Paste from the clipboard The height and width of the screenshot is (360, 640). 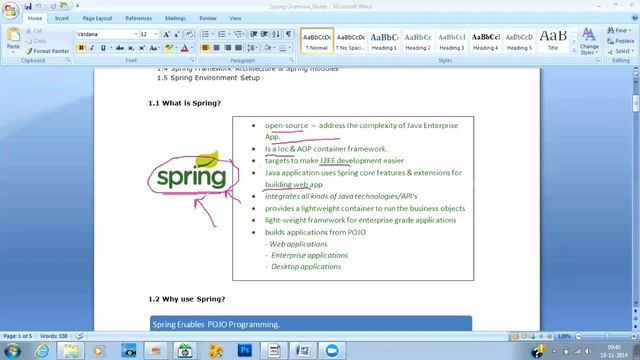click(x=13, y=40)
